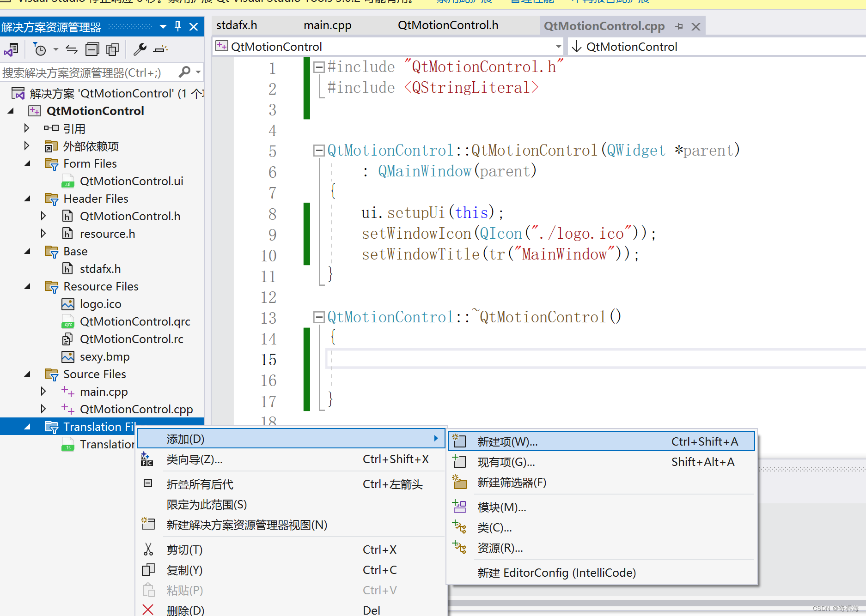The image size is (866, 616).
Task: Click the 现有项 existing item icon
Action: [459, 461]
